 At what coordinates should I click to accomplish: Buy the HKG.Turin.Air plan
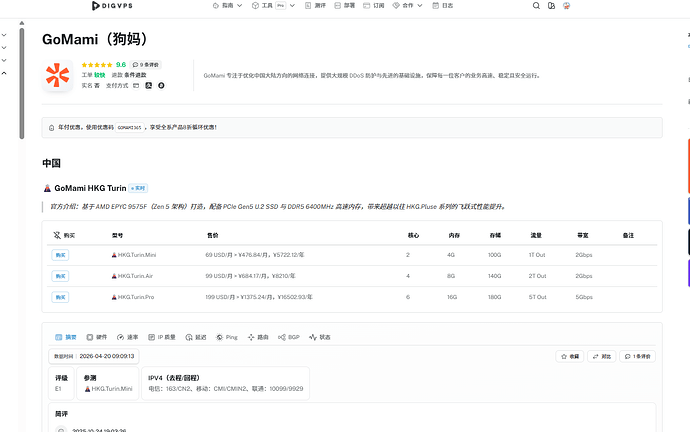pyautogui.click(x=60, y=276)
